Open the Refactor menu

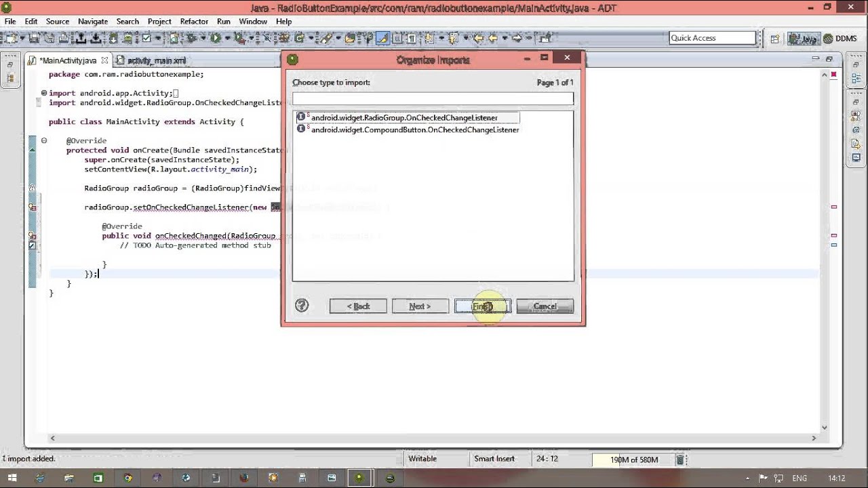pos(194,22)
